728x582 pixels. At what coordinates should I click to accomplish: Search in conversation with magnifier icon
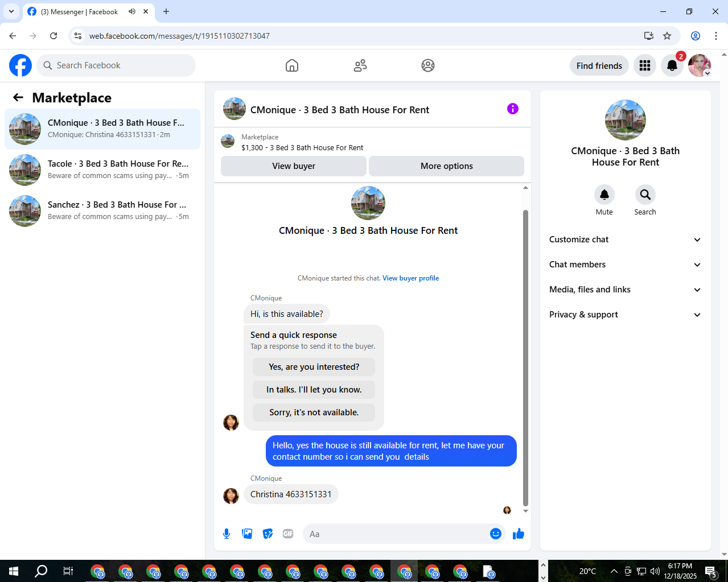tap(645, 195)
